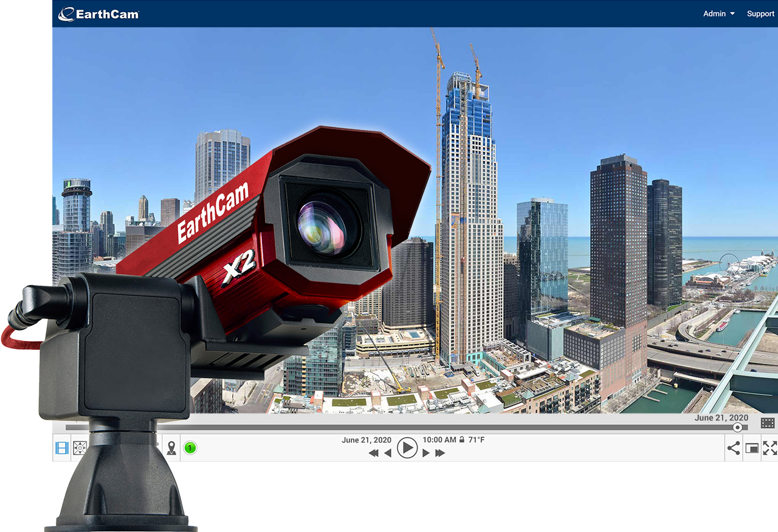
Task: Click the green number 1 indicator
Action: (190, 449)
